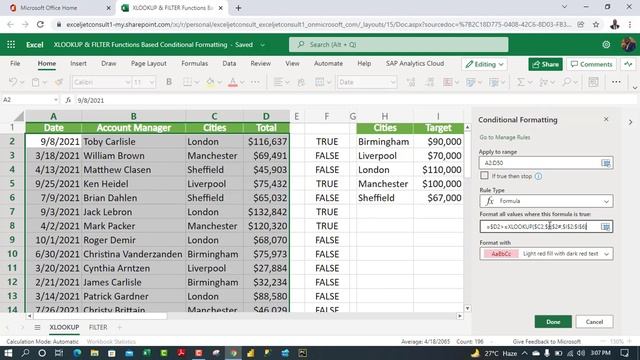Click the info icon beside If true then stop
Screen dimensions: 640x360
(538, 176)
